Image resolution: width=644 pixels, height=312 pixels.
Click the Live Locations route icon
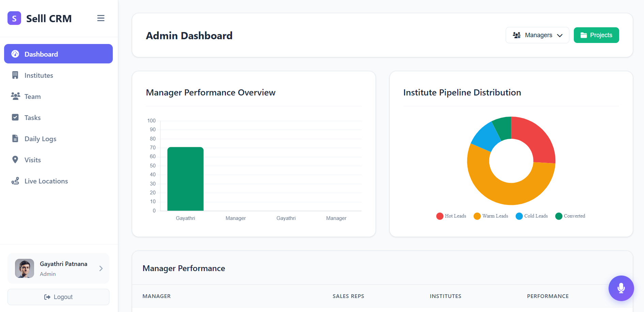tap(15, 181)
